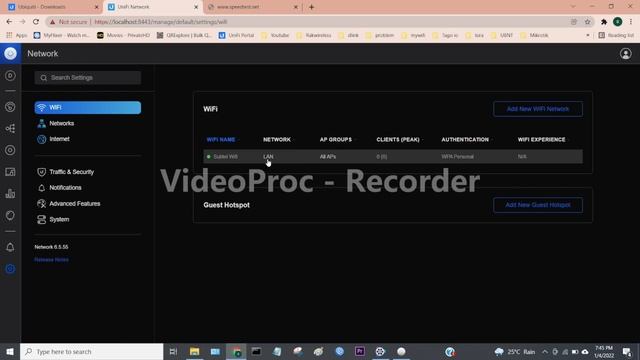Open Chrome from the taskbar

click(236, 351)
